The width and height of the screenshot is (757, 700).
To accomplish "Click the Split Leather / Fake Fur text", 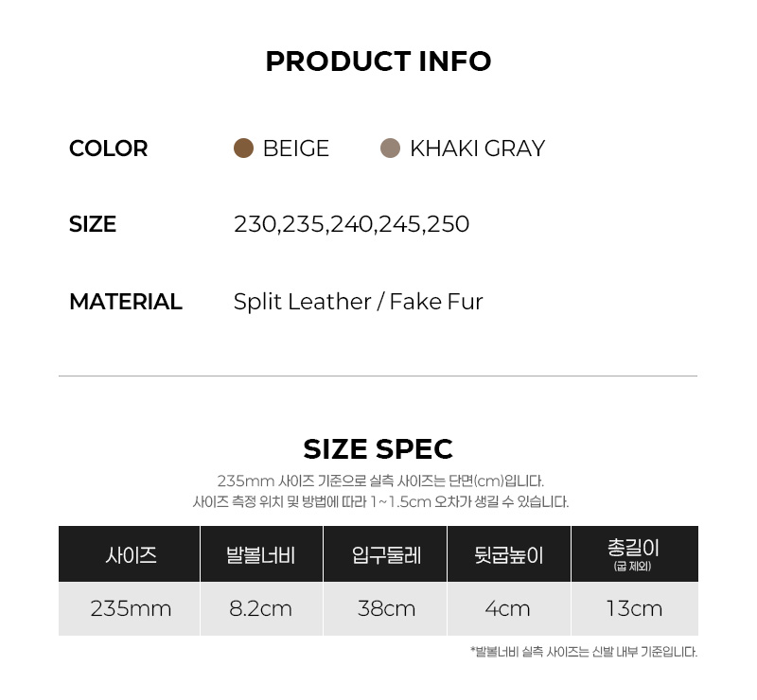I will pos(359,302).
